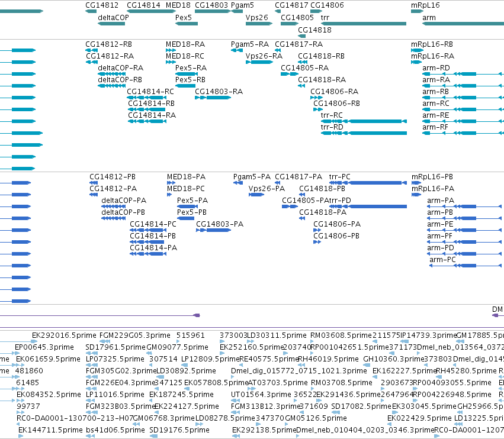The height and width of the screenshot is (439, 504).
Task: Select EST FGM229G05.3prime
Action: [x=134, y=335]
